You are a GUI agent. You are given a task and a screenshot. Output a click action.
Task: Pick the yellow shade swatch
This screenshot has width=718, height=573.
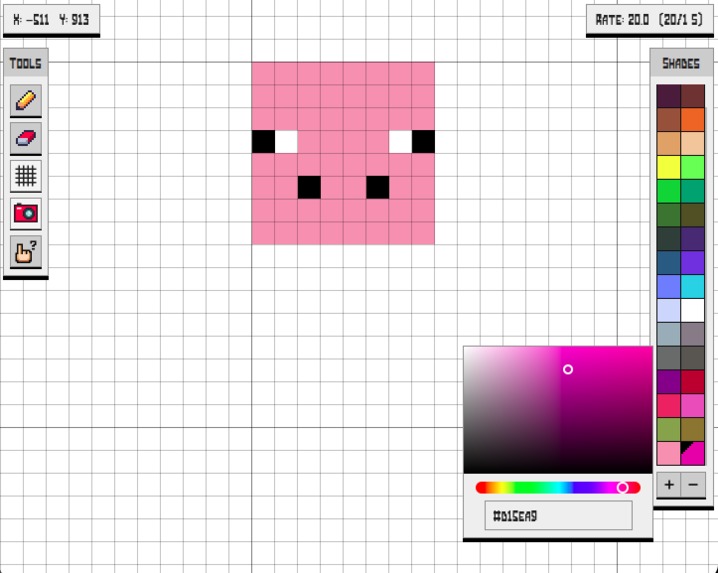click(x=669, y=167)
